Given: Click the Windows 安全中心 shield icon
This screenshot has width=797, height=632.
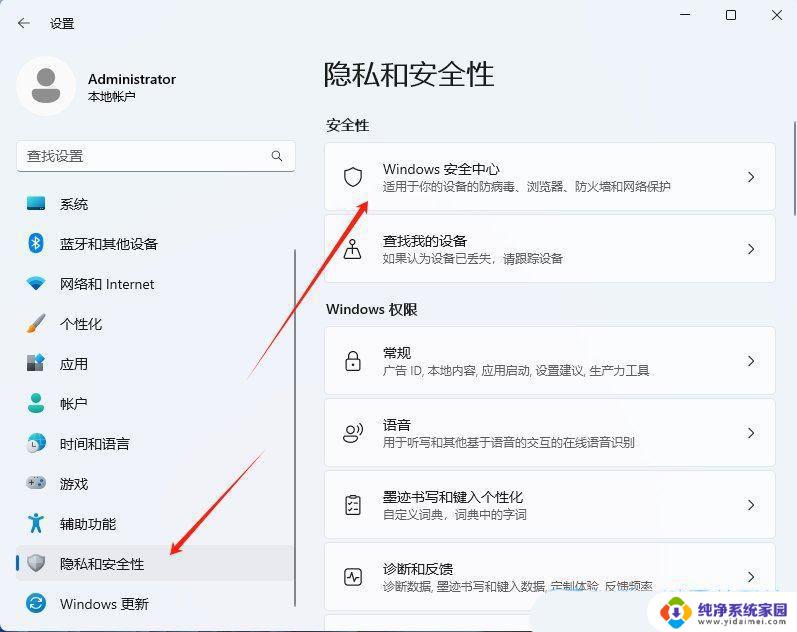Looking at the screenshot, I should coord(353,177).
